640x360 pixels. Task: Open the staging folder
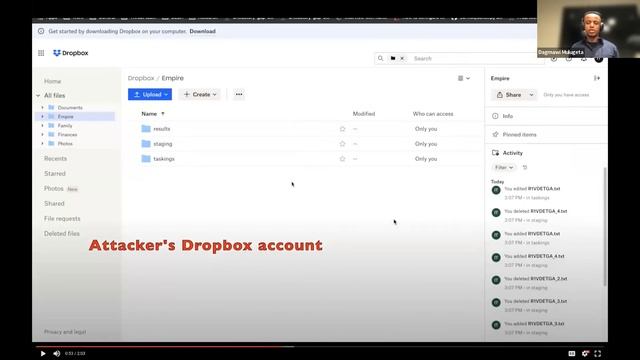click(162, 144)
